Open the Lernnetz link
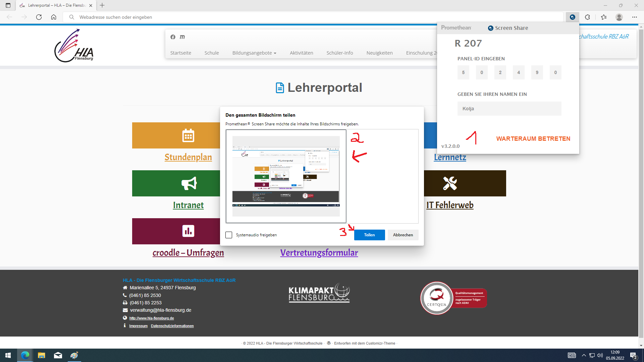 (x=450, y=157)
